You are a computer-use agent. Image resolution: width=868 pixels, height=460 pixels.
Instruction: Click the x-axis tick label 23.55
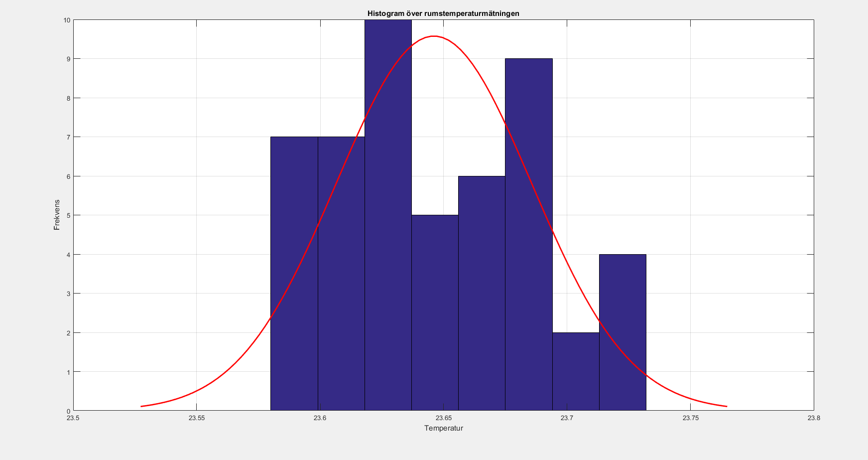click(x=196, y=418)
